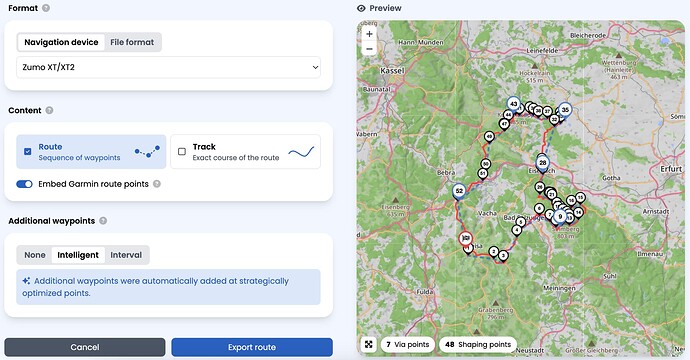
Task: Choose None for additional waypoints
Action: 35,255
